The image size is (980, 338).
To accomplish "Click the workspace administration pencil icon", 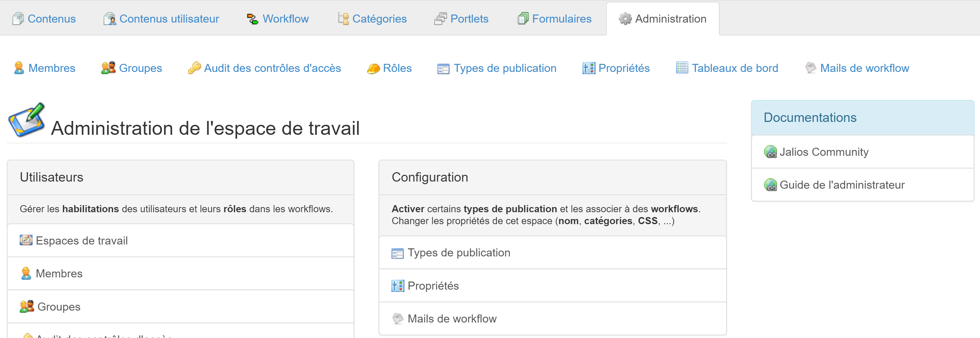I will pyautogui.click(x=27, y=120).
